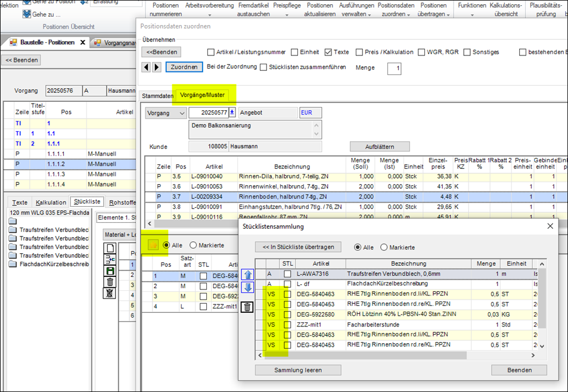Image resolution: width=568 pixels, height=392 pixels.
Task: Click the yellow-highlighted collection icon beside Alle
Action: (154, 245)
